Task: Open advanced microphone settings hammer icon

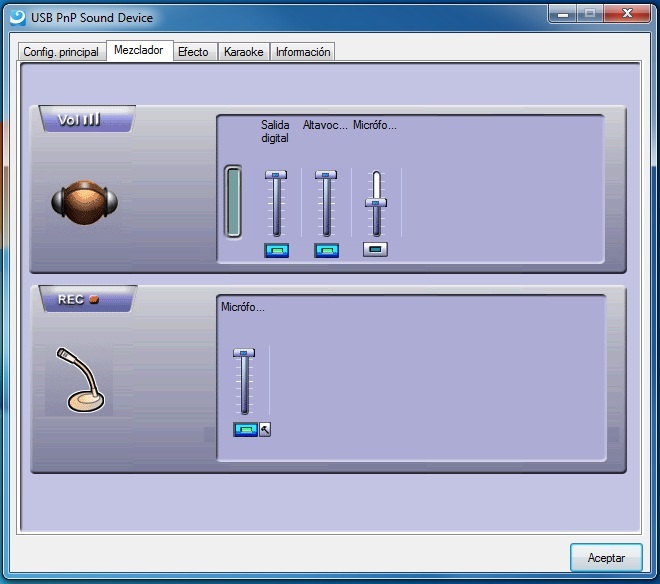Action: coord(265,429)
